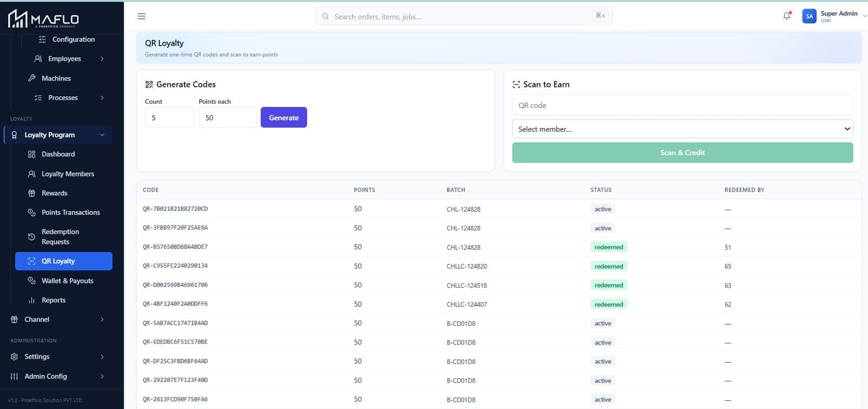Viewport: 868px width, 409px height.
Task: Click the Dashboard grid icon
Action: (31, 154)
